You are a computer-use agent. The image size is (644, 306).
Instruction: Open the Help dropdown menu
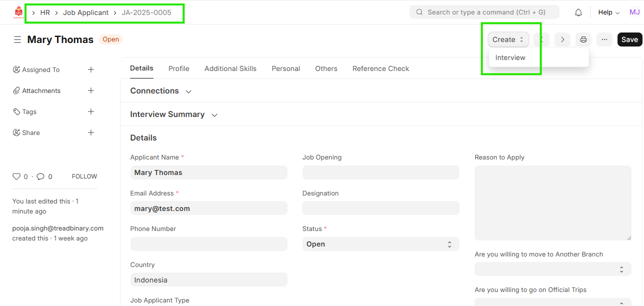(608, 12)
